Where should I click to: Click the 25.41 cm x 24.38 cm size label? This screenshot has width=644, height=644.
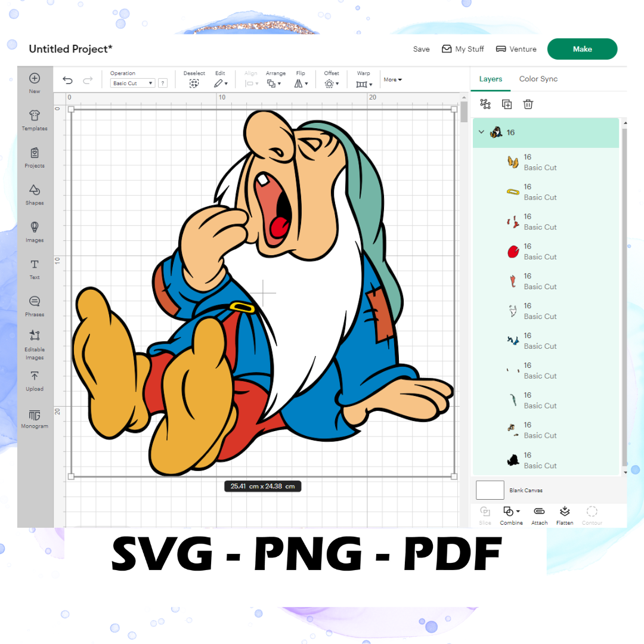pos(263,487)
